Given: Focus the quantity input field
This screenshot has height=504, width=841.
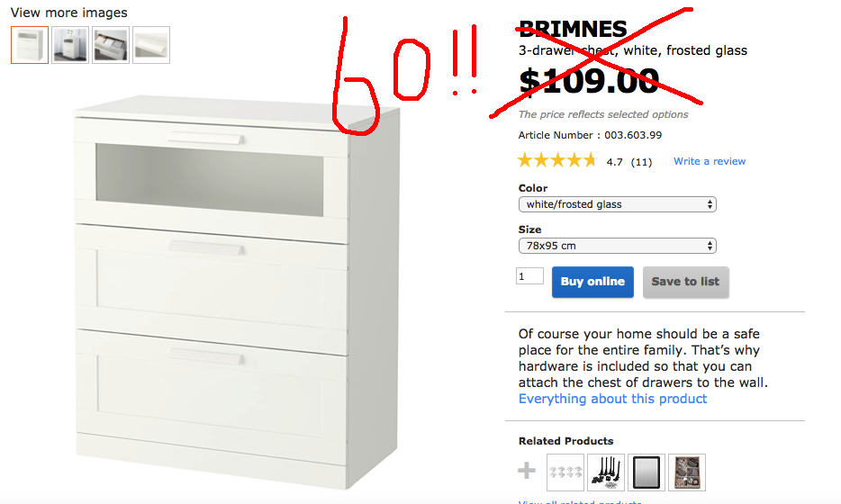Looking at the screenshot, I should click(530, 276).
